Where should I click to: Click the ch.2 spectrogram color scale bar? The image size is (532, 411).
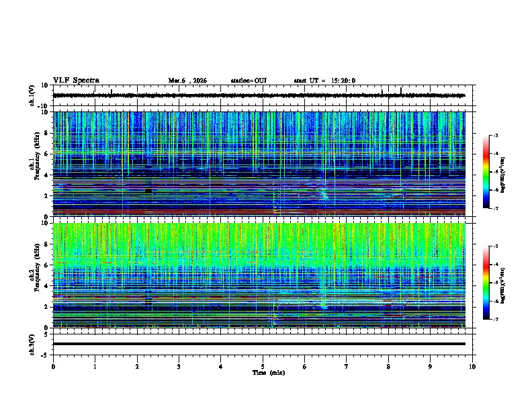point(486,283)
